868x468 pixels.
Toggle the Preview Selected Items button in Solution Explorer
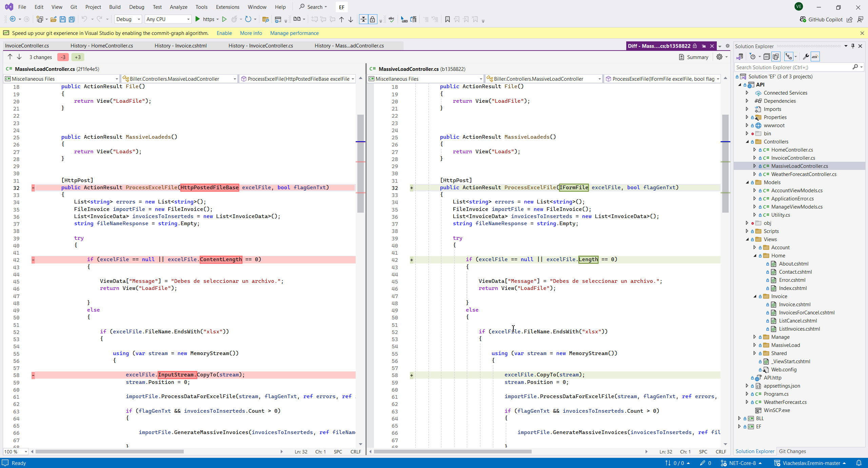(815, 57)
